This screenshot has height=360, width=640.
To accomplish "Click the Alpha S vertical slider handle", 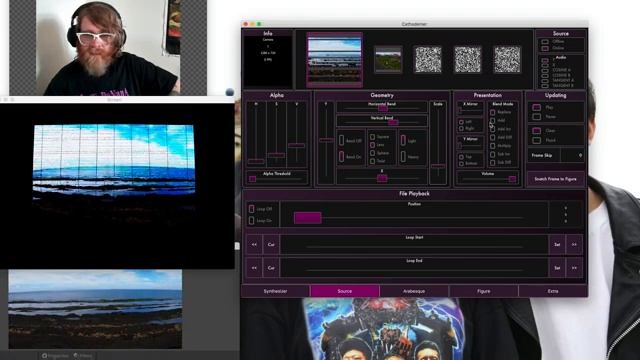I will (x=276, y=155).
